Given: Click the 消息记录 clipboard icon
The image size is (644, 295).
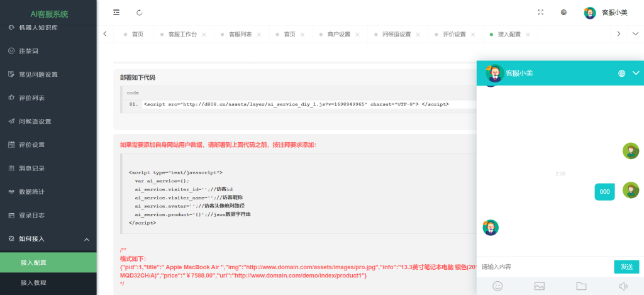Looking at the screenshot, I should click(x=11, y=168).
